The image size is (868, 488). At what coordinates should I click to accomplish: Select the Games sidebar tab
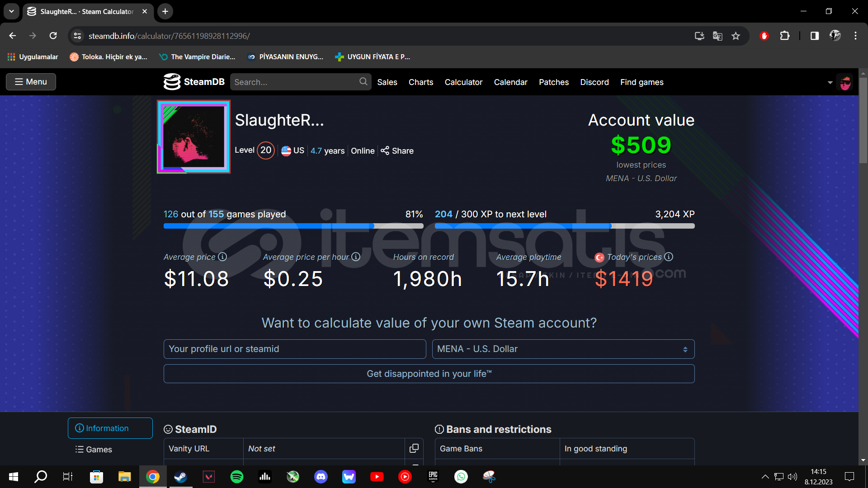click(x=110, y=449)
